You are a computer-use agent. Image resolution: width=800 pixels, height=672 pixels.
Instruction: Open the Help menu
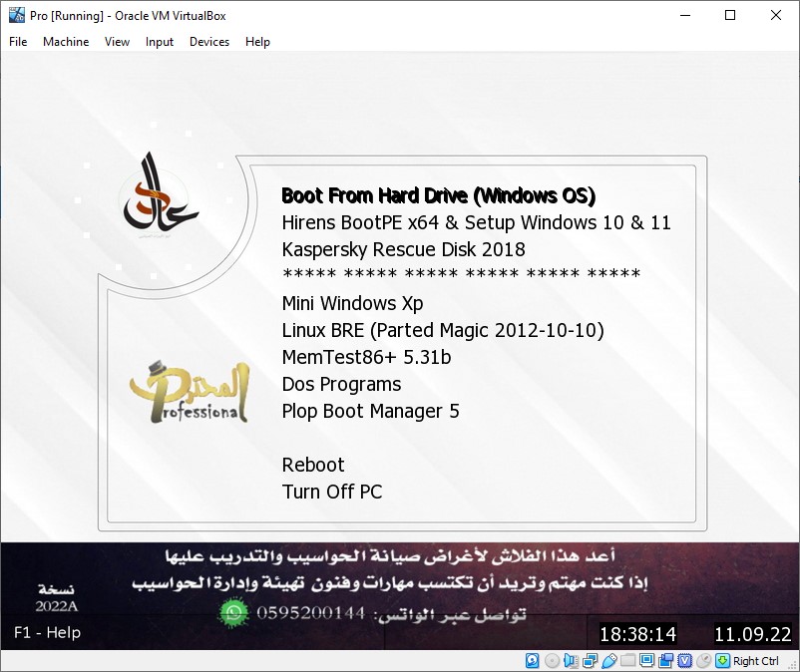click(x=257, y=42)
